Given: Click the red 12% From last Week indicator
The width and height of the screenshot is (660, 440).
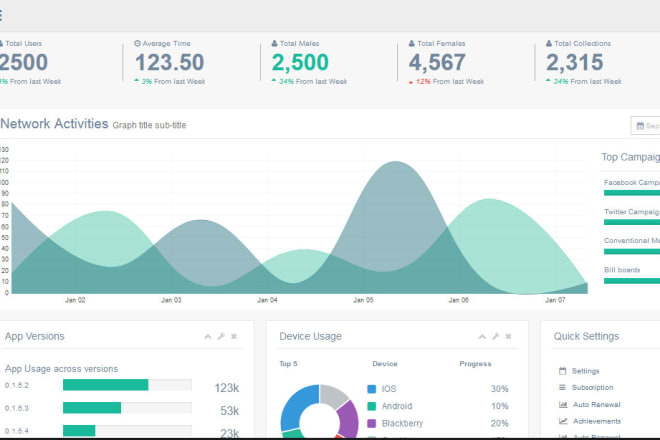Looking at the screenshot, I should pyautogui.click(x=446, y=82).
